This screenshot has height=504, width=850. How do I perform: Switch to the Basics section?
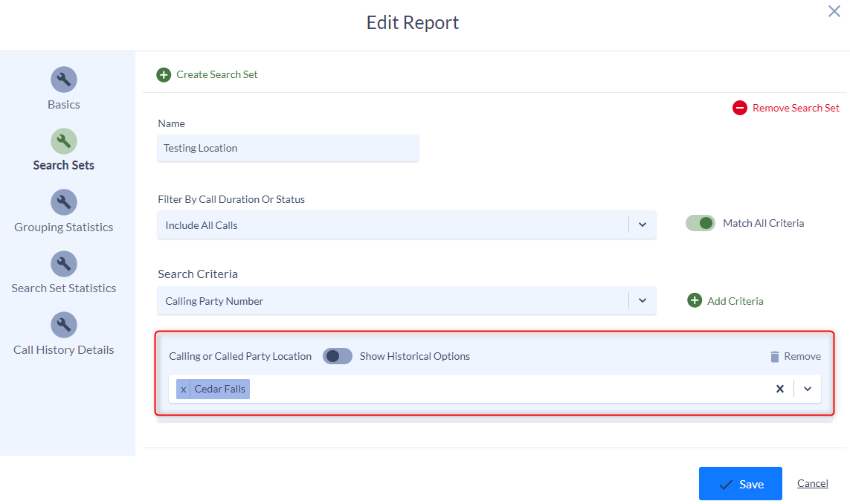pos(63,104)
